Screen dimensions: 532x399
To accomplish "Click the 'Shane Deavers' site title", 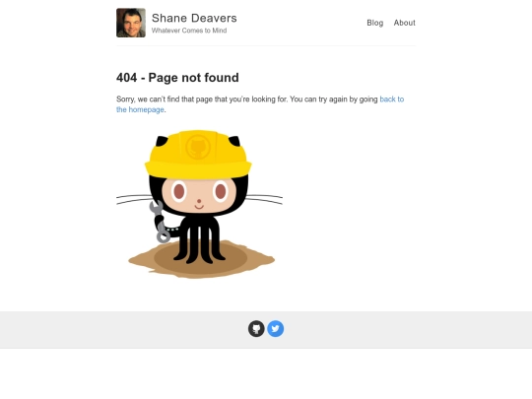I will click(194, 18).
